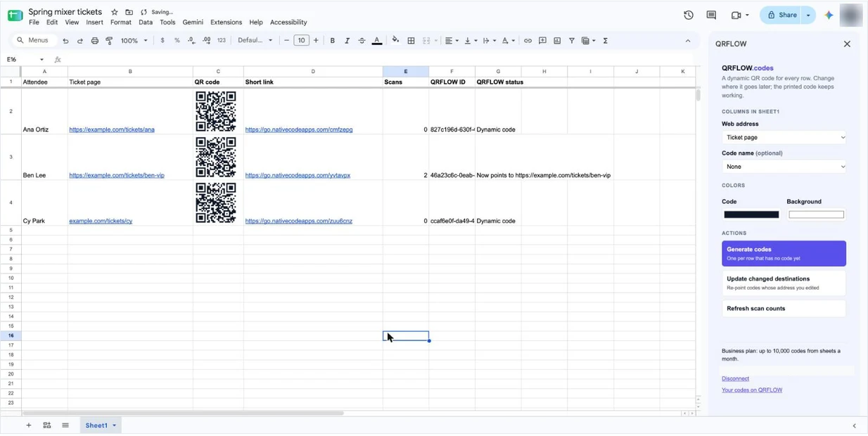
Task: Open Ben Lee's ticket page link
Action: pos(117,176)
